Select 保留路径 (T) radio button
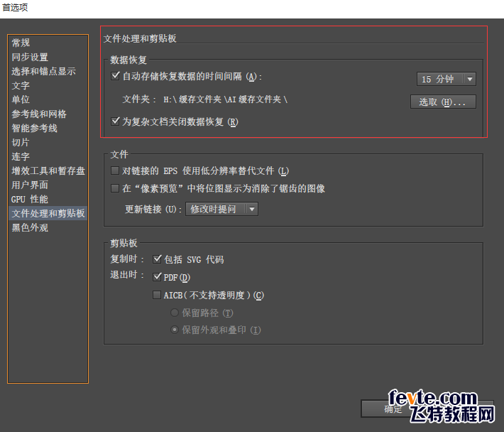 point(175,313)
